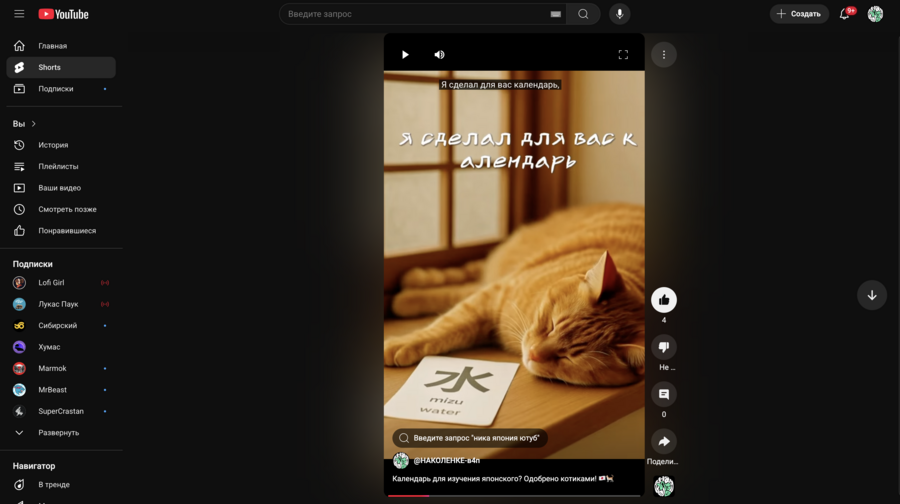Open the Хумас channel
The width and height of the screenshot is (900, 504).
(x=61, y=347)
